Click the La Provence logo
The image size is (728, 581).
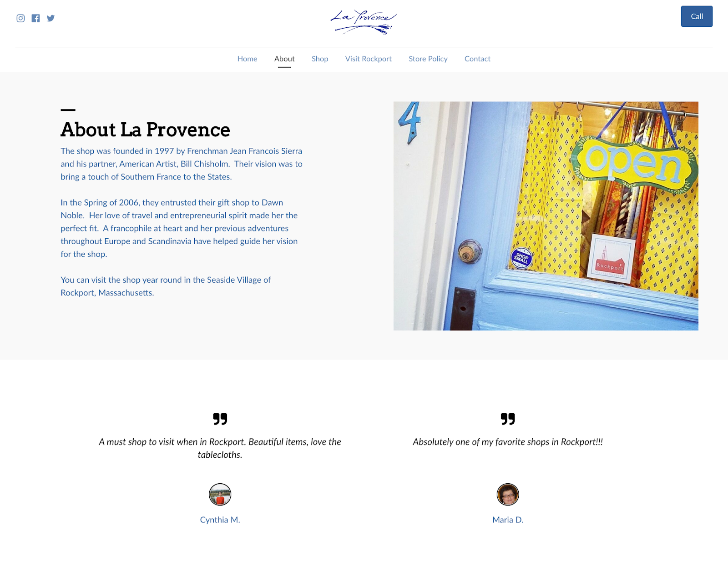[364, 22]
